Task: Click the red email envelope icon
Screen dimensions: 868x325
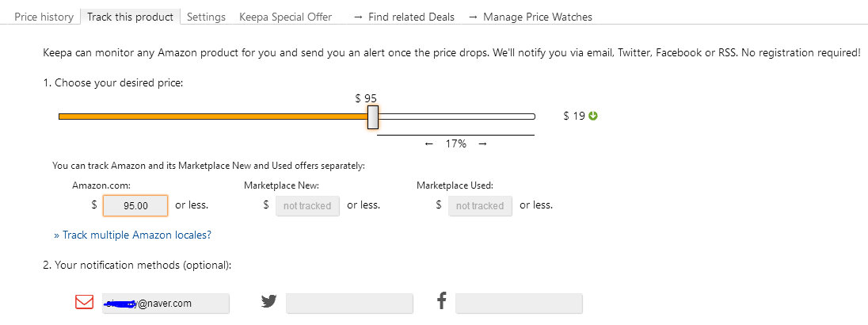Action: coord(84,303)
